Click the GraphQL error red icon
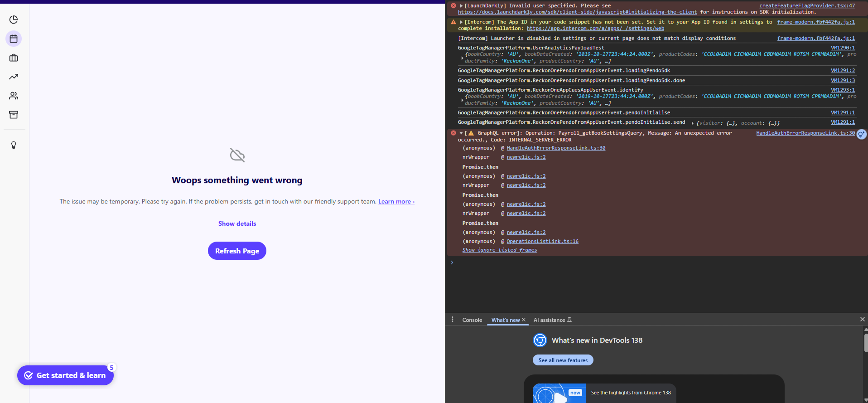868x403 pixels. pos(453,133)
